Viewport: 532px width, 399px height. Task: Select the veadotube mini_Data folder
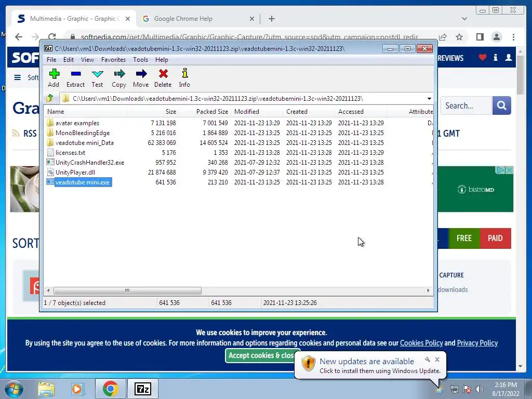pos(85,143)
